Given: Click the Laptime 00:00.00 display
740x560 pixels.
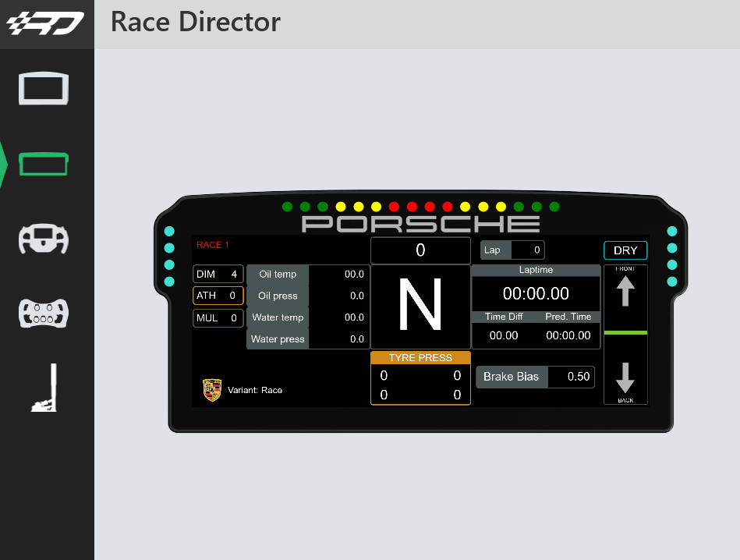Looking at the screenshot, I should tap(536, 293).
